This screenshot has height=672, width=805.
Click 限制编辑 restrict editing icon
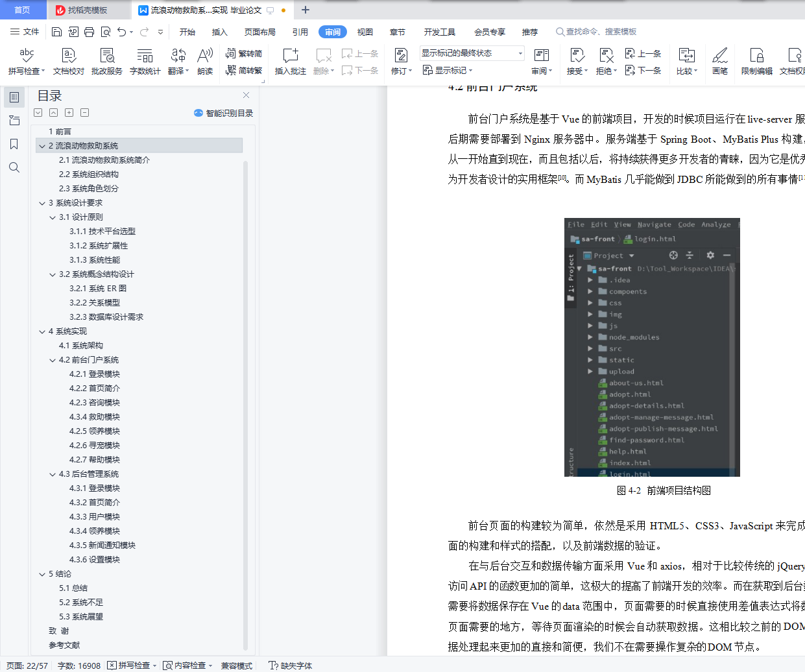pyautogui.click(x=757, y=62)
